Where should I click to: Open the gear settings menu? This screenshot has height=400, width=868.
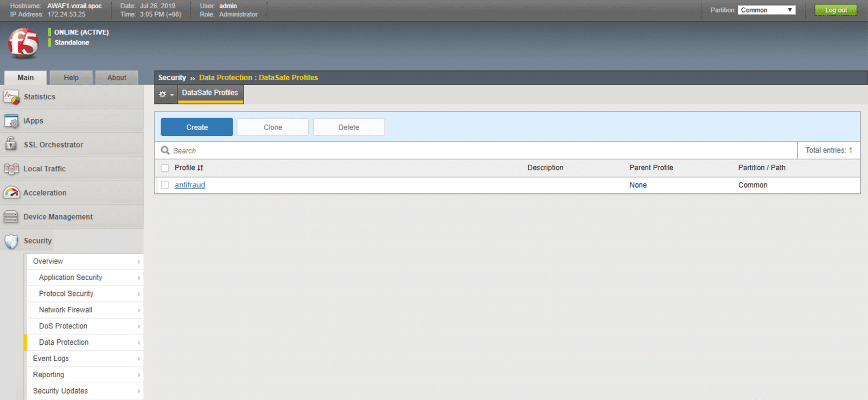pyautogui.click(x=165, y=94)
